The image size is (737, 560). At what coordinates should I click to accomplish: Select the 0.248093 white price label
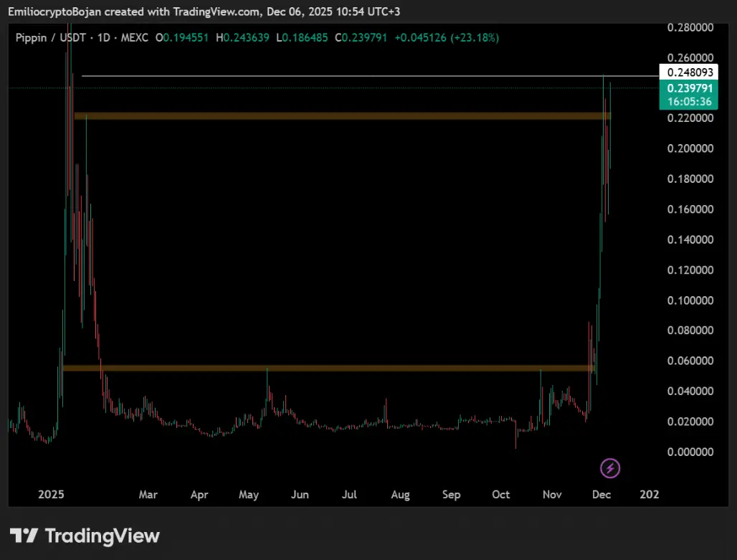(688, 72)
